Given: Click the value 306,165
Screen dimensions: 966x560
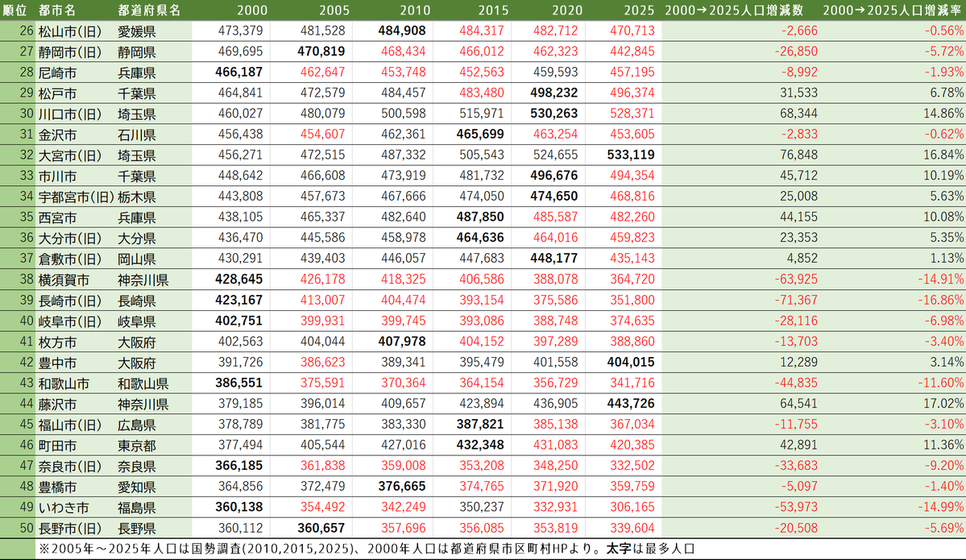Looking at the screenshot, I should coord(632,507).
